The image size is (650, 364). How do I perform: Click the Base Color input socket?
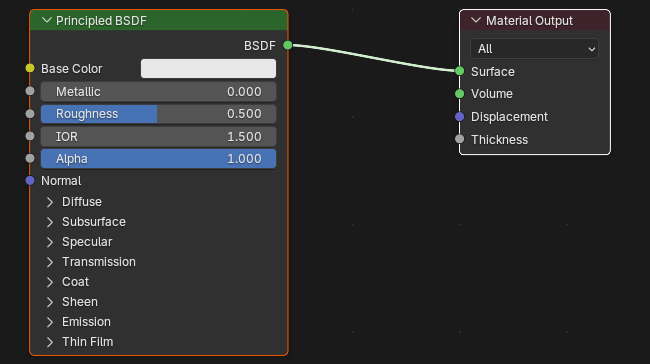click(x=30, y=68)
